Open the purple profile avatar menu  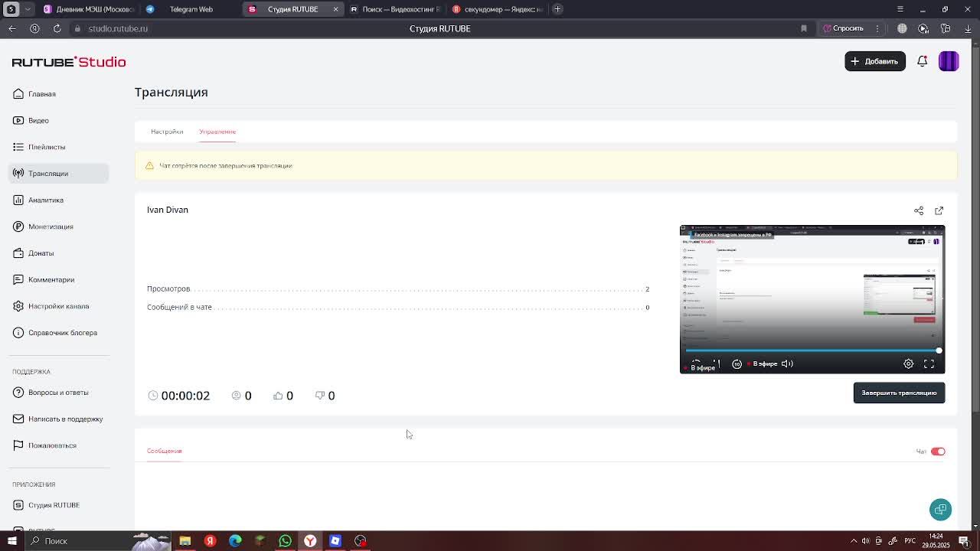click(949, 61)
